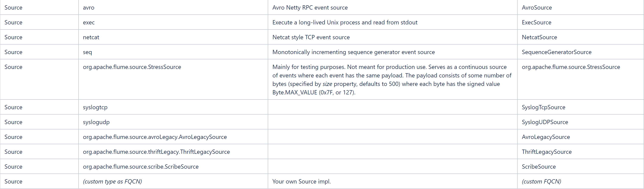Select 'Monotonically incrementing sequence generator' description
The width and height of the screenshot is (644, 189).
(x=354, y=52)
